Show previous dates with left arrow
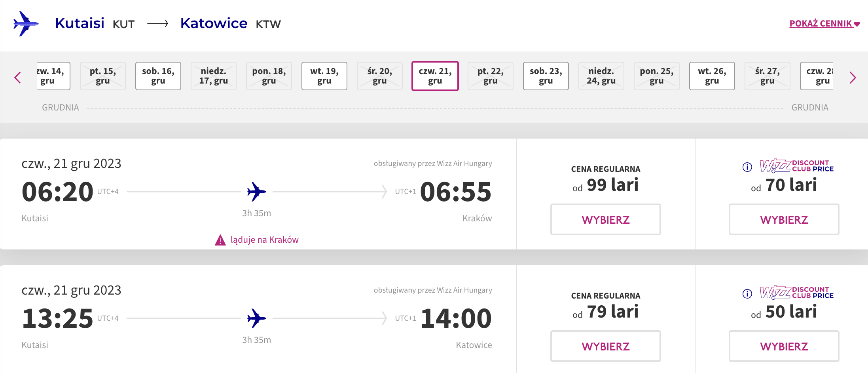Image resolution: width=868 pixels, height=373 pixels. click(17, 77)
